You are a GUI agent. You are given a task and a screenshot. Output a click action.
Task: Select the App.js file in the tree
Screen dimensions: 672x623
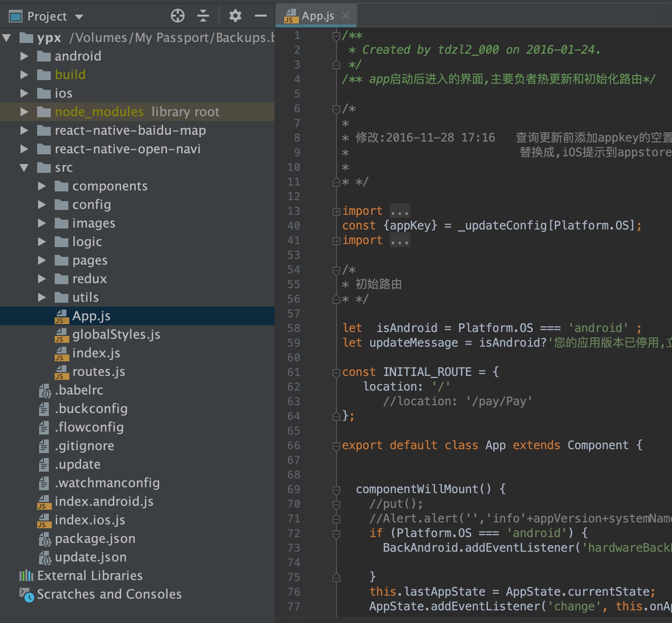(137, 316)
